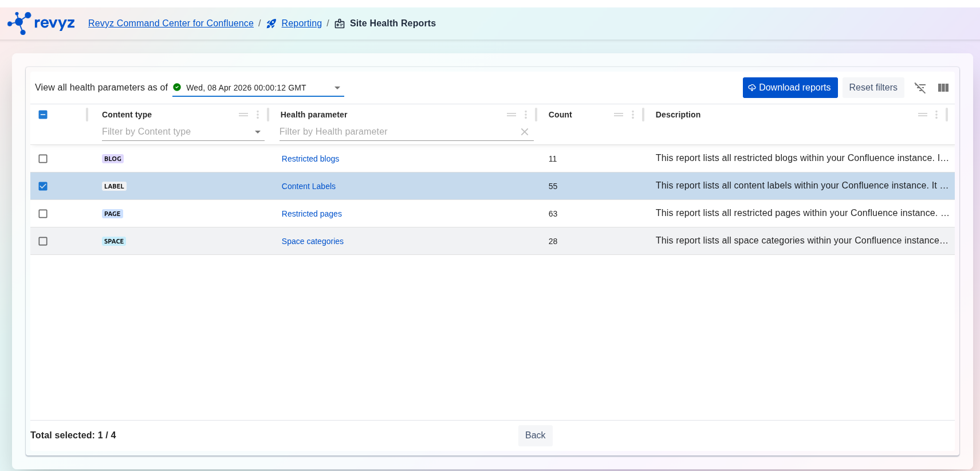Open Health parameter column menu dots
The image size is (980, 471).
(526, 115)
